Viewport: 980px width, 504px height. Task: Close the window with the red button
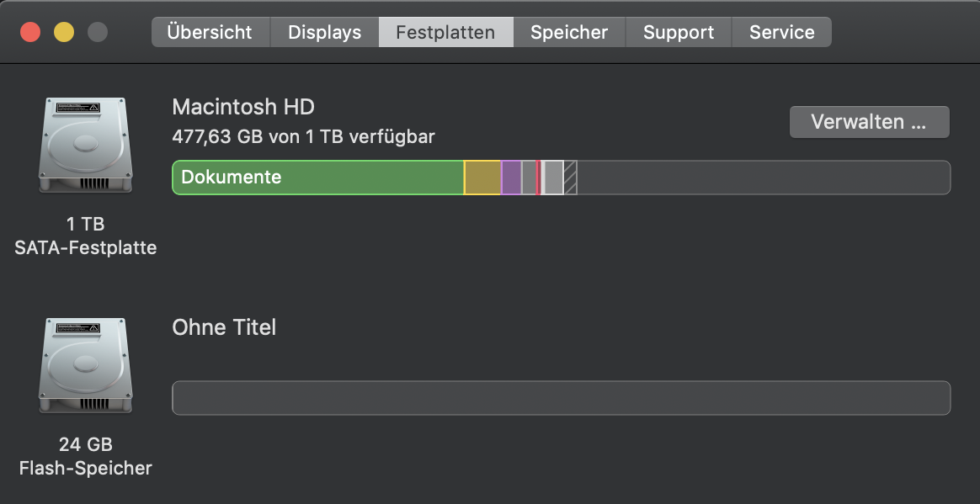pyautogui.click(x=30, y=33)
